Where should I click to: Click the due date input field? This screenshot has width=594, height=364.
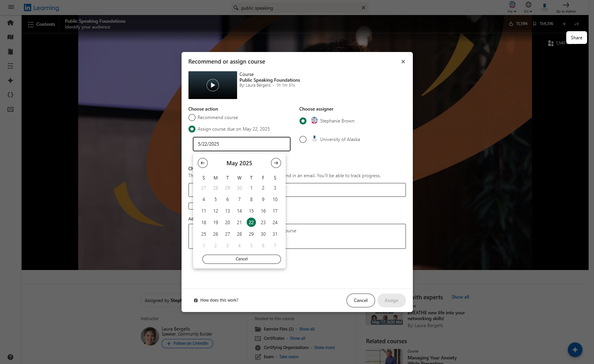[241, 144]
